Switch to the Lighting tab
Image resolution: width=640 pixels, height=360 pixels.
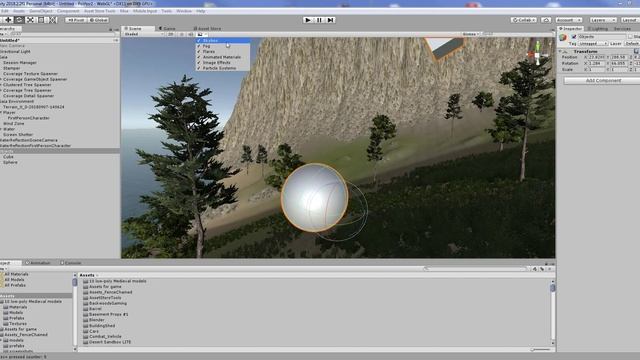click(597, 29)
